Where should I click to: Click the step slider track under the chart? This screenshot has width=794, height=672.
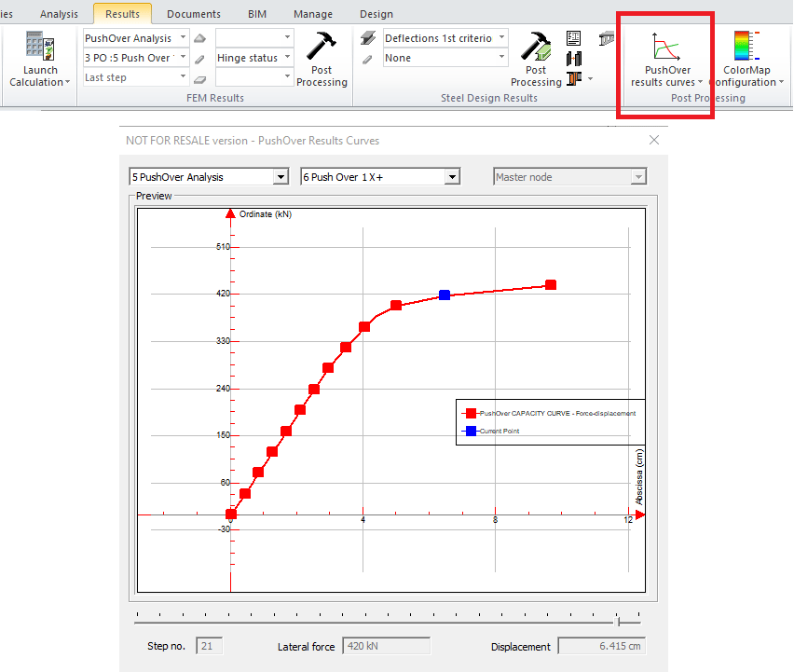coord(373,621)
